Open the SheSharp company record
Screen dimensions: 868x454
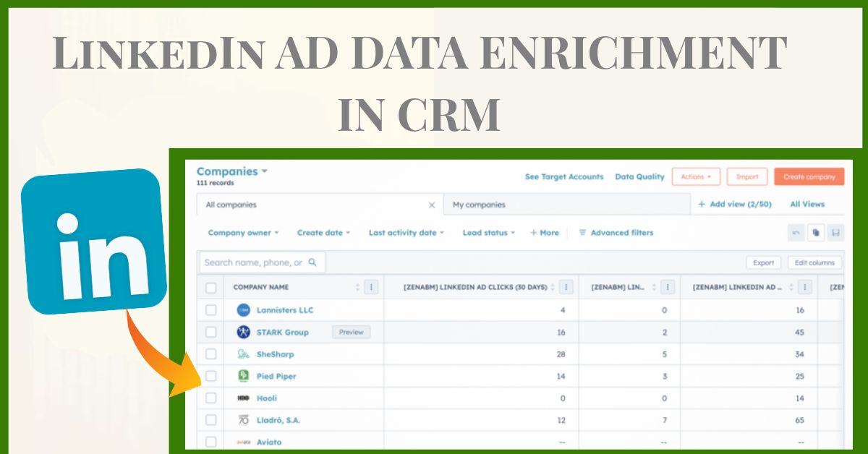(276, 354)
